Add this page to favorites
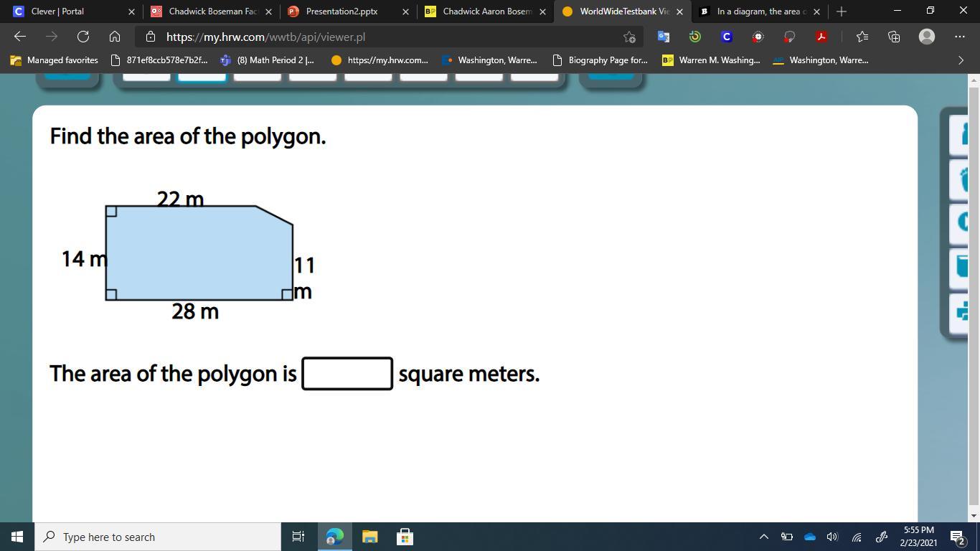Screen dimensions: 980x551 [629, 37]
